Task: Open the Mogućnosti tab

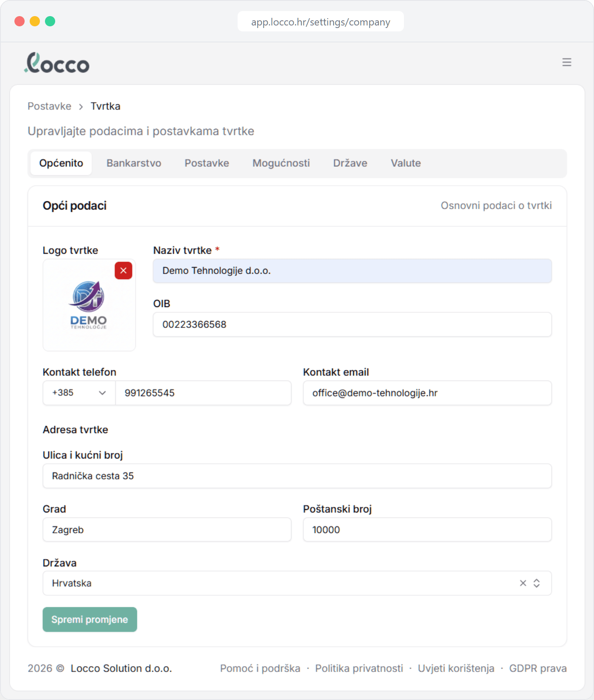Action: coord(281,163)
